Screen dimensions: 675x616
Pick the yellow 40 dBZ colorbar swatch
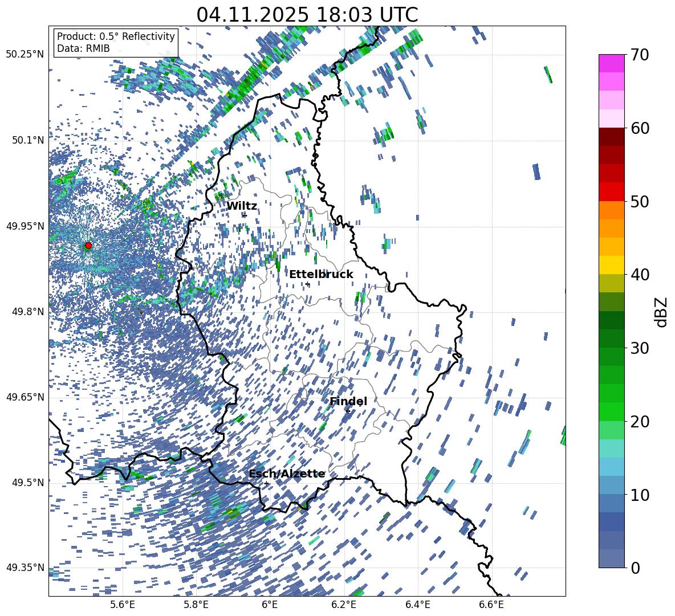tap(612, 265)
